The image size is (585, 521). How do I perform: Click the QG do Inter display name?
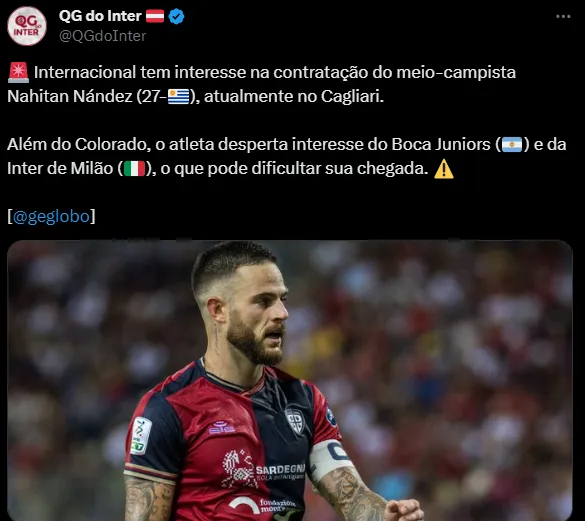100,16
